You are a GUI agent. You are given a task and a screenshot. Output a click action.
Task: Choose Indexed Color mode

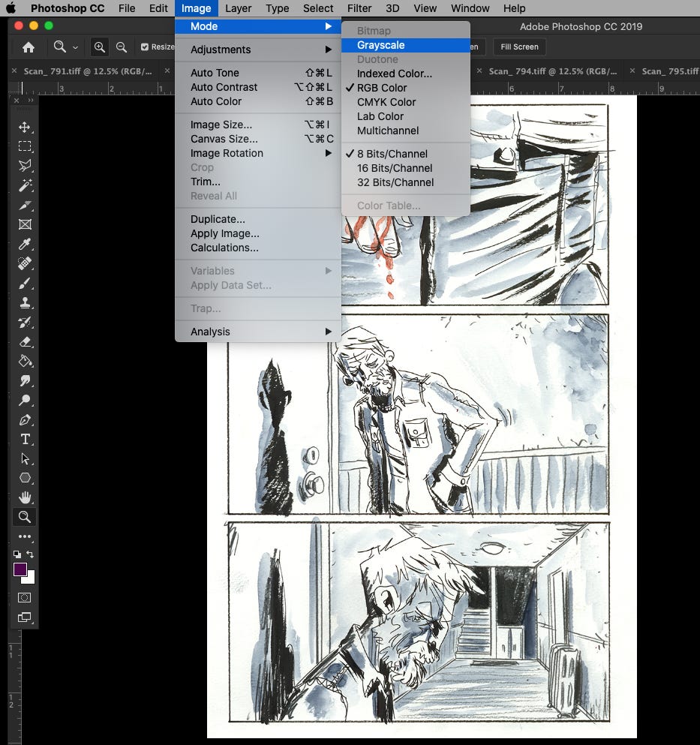406,74
